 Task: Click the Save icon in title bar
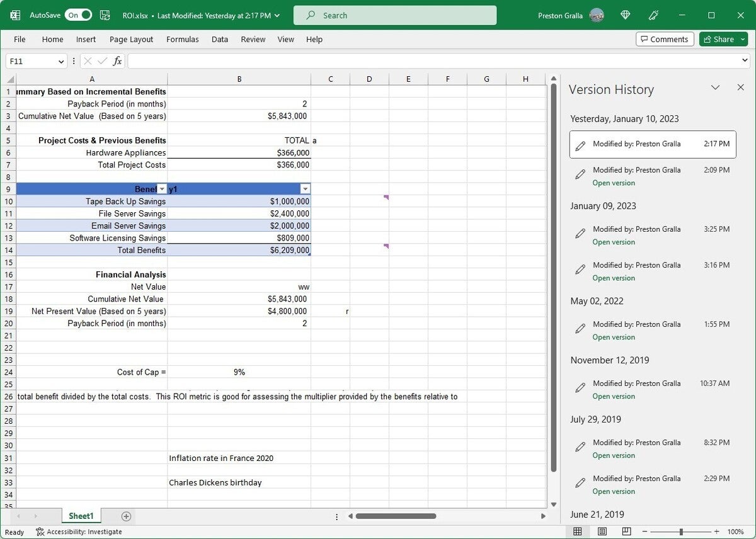click(105, 15)
